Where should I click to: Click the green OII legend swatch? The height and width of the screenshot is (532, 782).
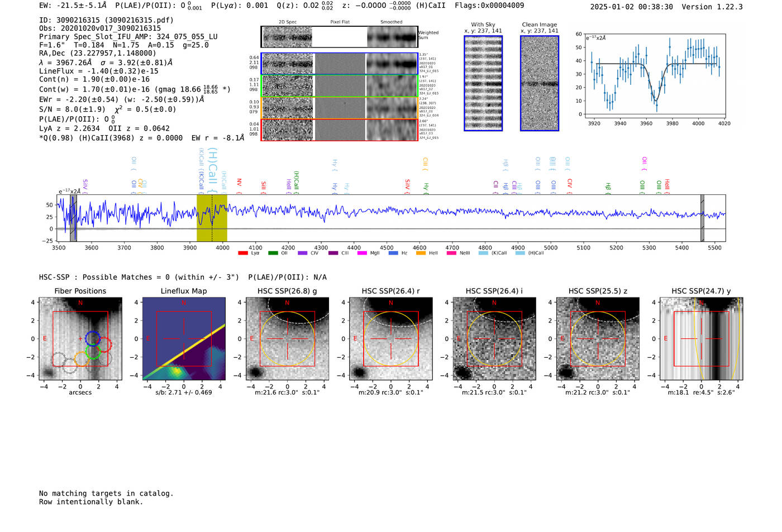click(273, 253)
